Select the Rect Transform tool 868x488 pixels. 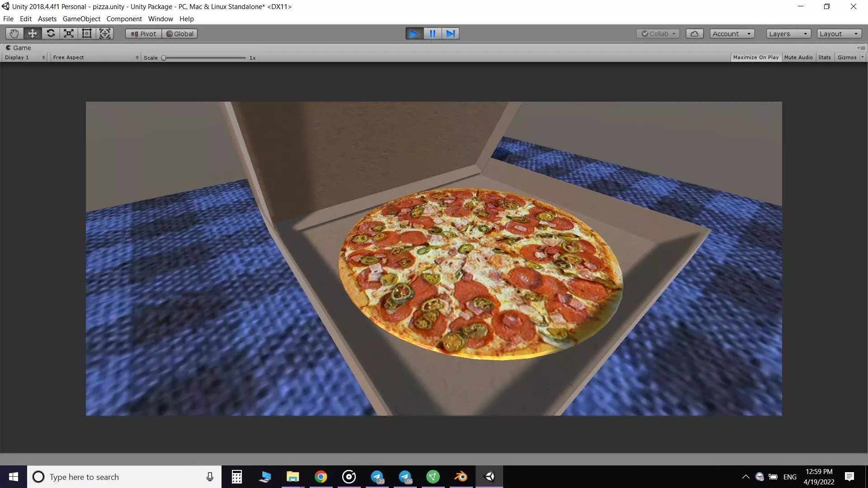tap(87, 33)
